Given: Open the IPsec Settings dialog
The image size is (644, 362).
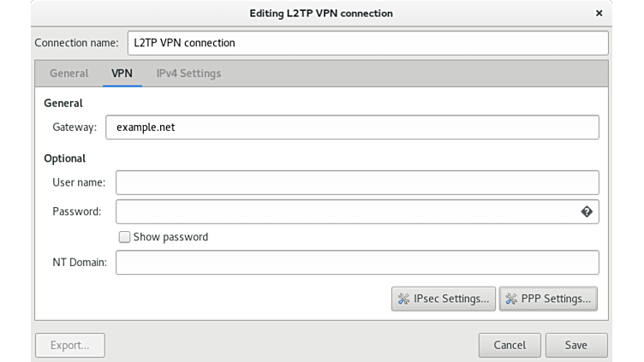Looking at the screenshot, I should click(x=444, y=299).
